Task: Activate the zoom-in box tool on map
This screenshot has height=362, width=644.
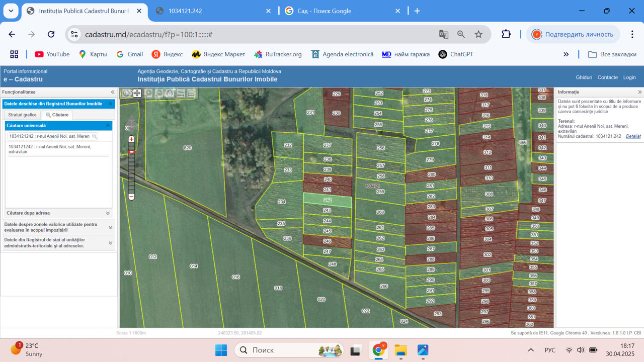Action: click(x=148, y=93)
